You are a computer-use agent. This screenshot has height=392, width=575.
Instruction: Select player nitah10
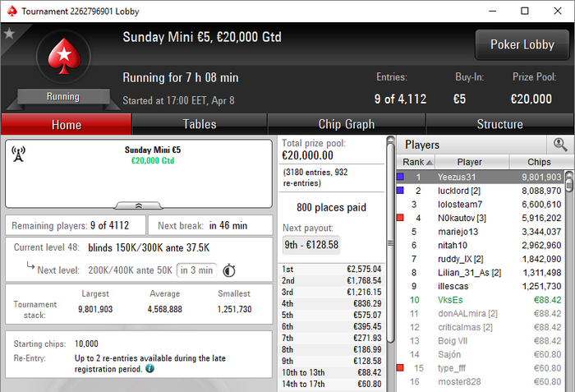pos(481,245)
